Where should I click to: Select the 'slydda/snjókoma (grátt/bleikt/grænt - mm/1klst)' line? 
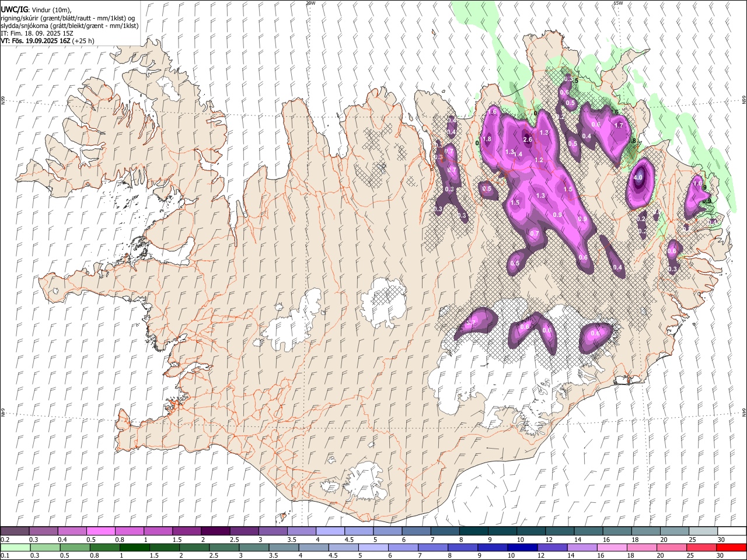[x=69, y=26]
